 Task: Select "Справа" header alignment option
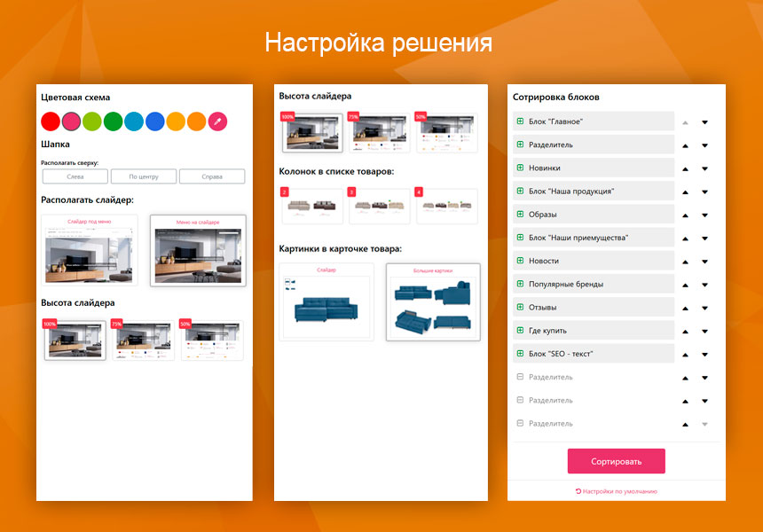[x=213, y=176]
